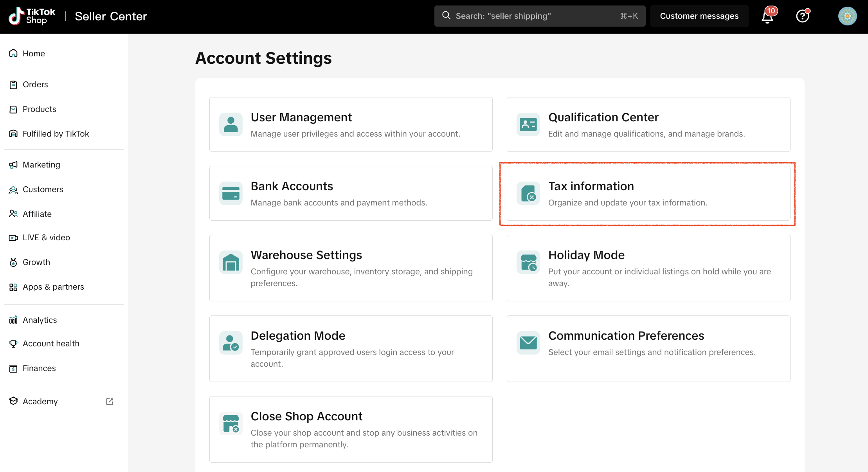Go to Orders in sidebar
This screenshot has height=472, width=868.
[35, 85]
